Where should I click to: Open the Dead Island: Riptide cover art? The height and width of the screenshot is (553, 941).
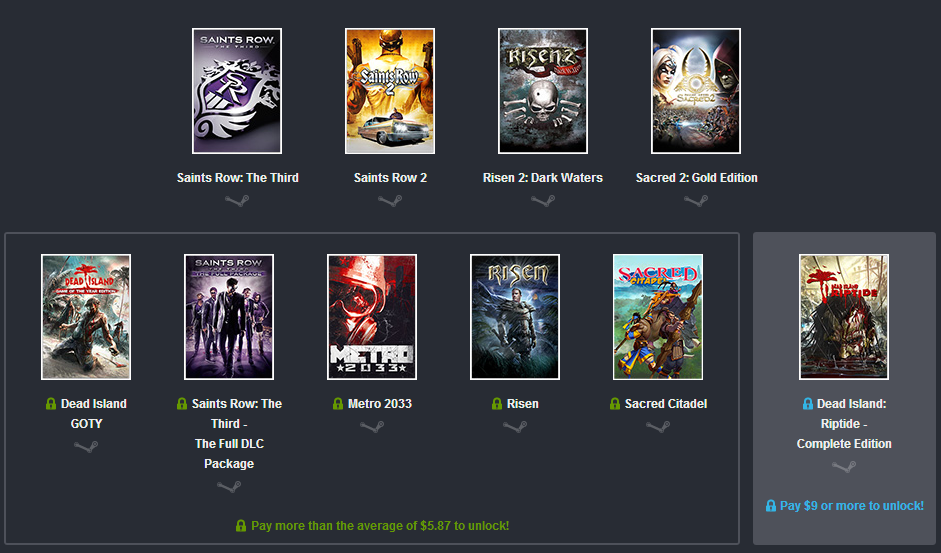(844, 317)
